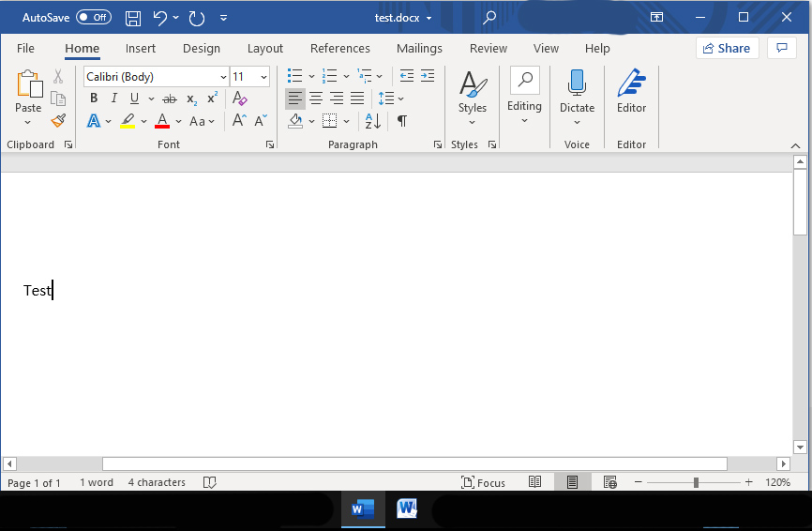This screenshot has height=531, width=812.
Task: Decrease paragraph indent
Action: (407, 76)
